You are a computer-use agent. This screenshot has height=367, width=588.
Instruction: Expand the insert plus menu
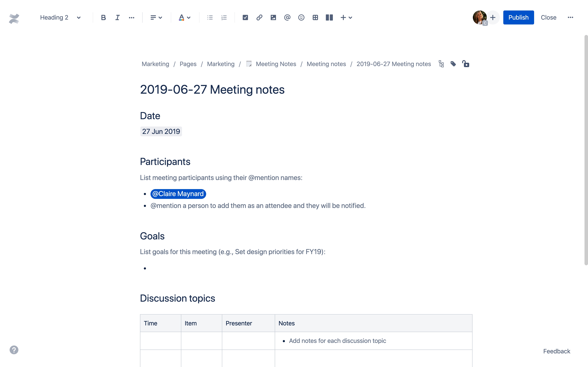pyautogui.click(x=346, y=17)
